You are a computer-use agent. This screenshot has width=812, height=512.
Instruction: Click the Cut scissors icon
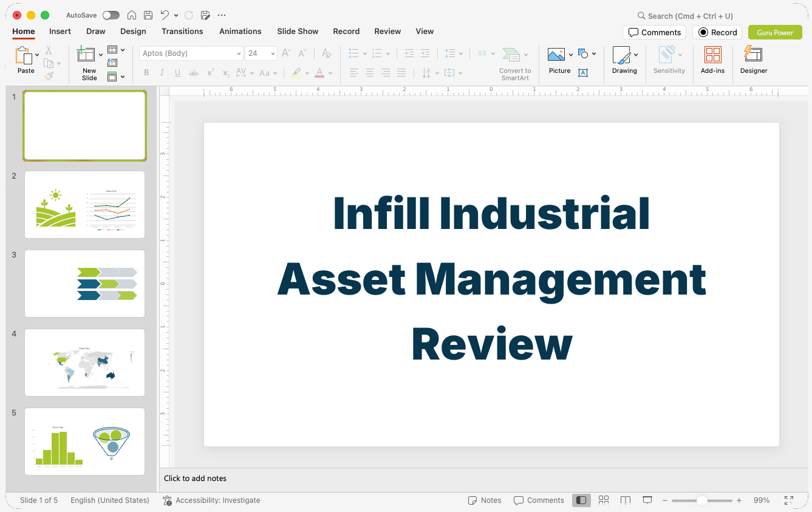pos(49,50)
